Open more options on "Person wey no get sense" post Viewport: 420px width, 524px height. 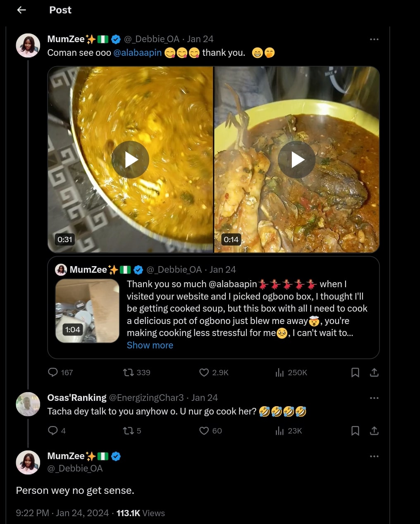point(374,456)
